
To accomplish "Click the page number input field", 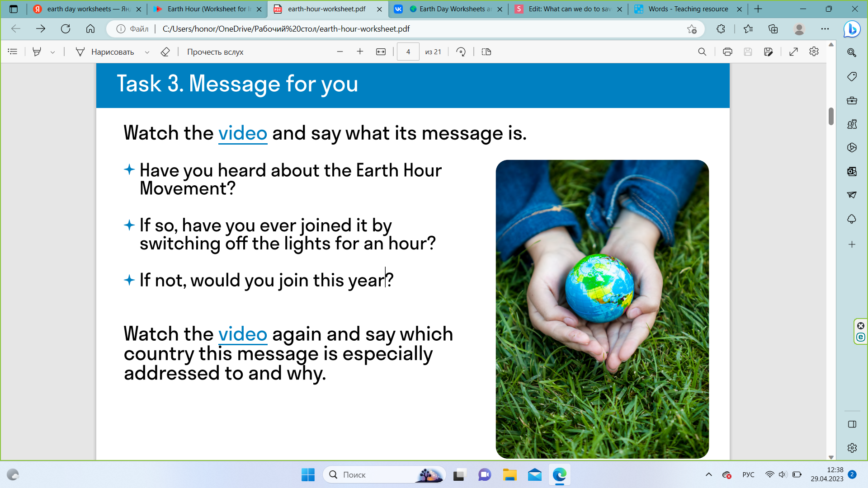I will [408, 52].
